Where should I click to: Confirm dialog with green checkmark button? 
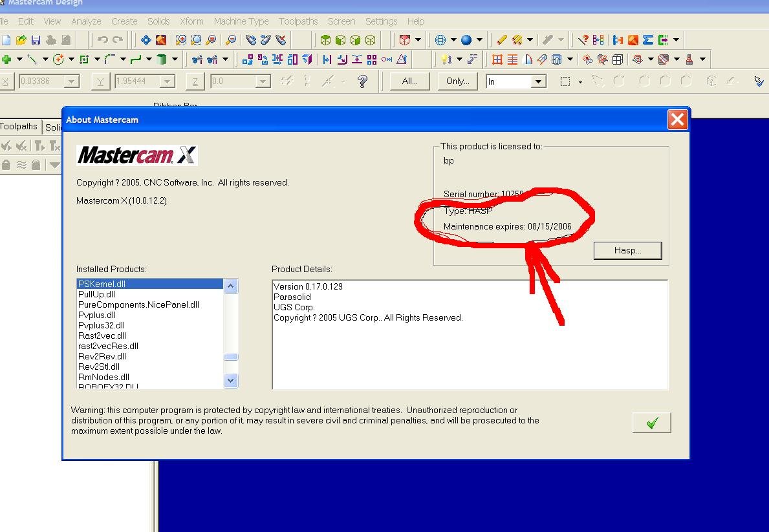[x=652, y=423]
